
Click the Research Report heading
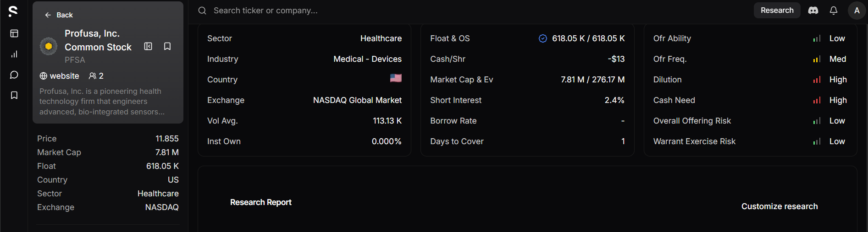coord(261,202)
